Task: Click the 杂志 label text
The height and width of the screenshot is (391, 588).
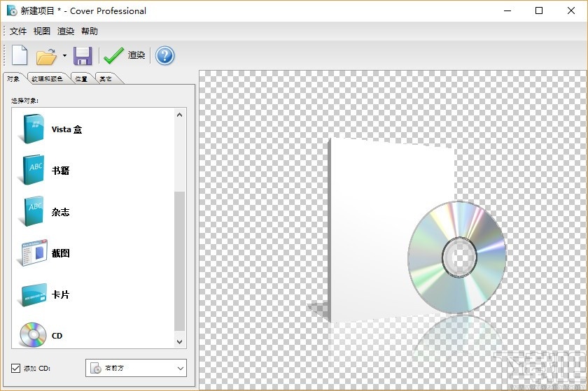Action: (x=60, y=212)
